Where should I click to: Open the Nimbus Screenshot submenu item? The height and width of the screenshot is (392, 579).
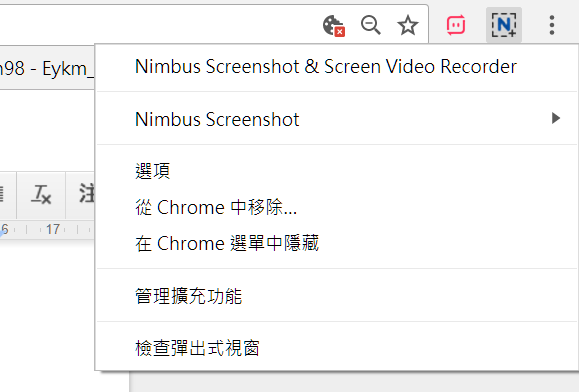[336, 118]
